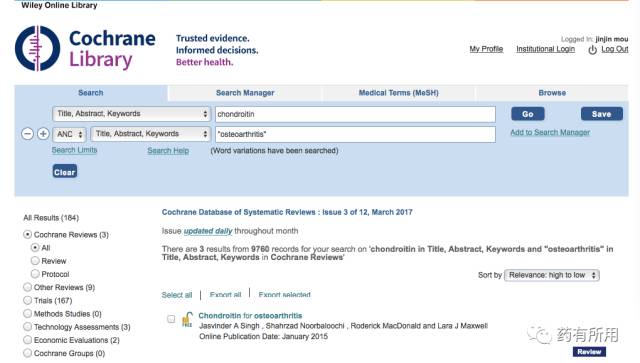The height and width of the screenshot is (363, 640).
Task: Click the Wiley Online Library text
Action: point(59,5)
